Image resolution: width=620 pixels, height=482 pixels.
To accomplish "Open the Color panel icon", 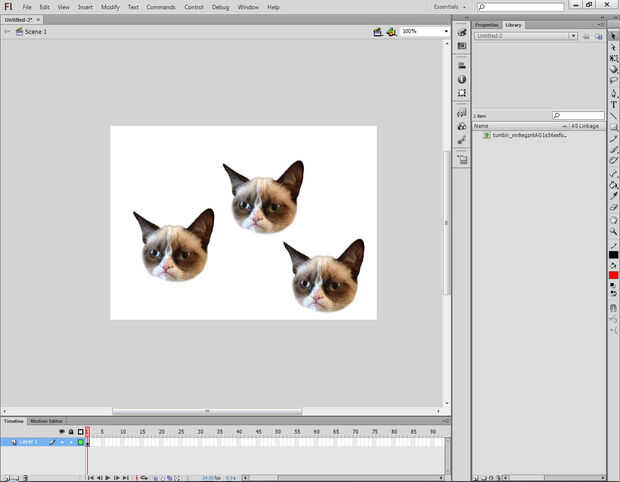I will 461,32.
